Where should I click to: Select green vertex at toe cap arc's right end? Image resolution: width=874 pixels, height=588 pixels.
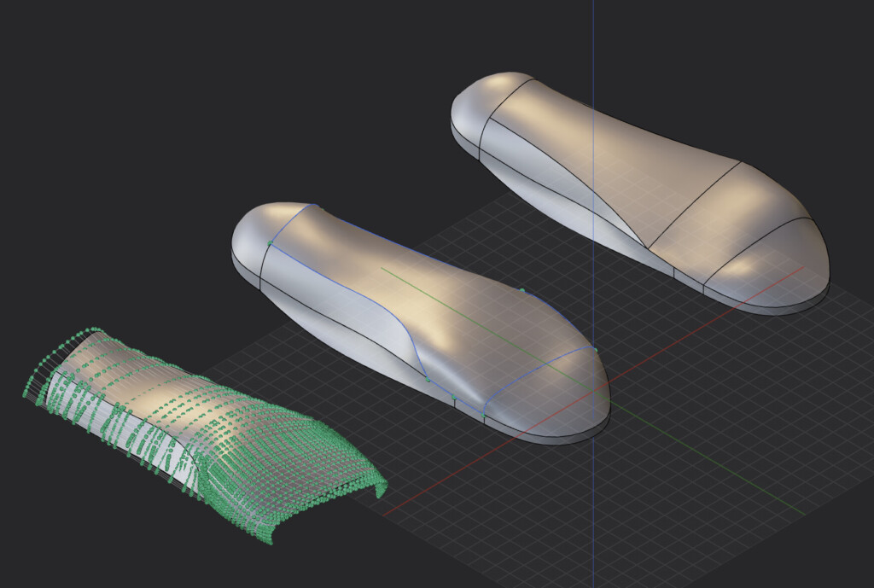(595, 350)
